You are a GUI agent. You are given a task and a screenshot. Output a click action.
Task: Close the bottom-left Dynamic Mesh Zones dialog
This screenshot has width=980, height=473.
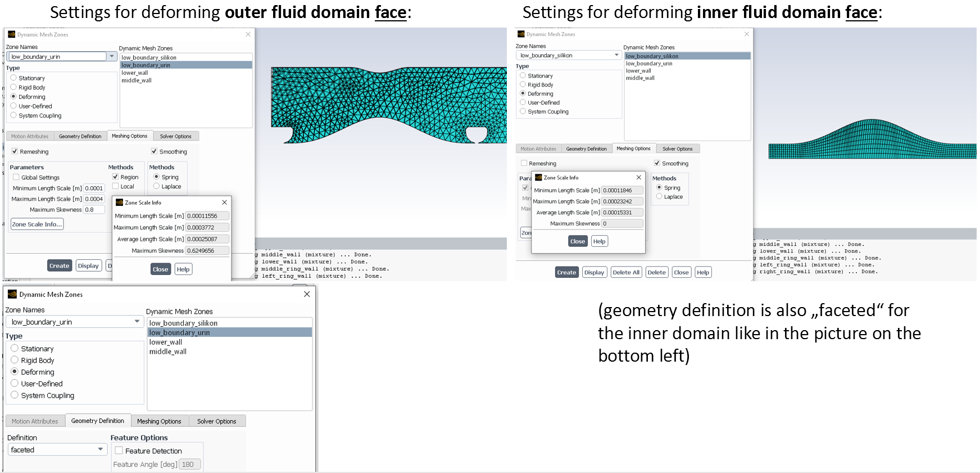(x=307, y=294)
